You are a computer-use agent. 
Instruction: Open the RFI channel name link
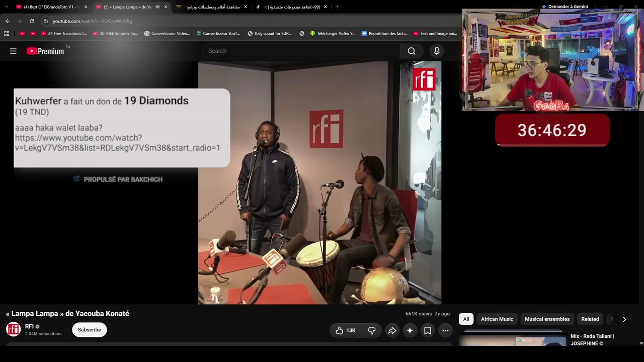29,327
